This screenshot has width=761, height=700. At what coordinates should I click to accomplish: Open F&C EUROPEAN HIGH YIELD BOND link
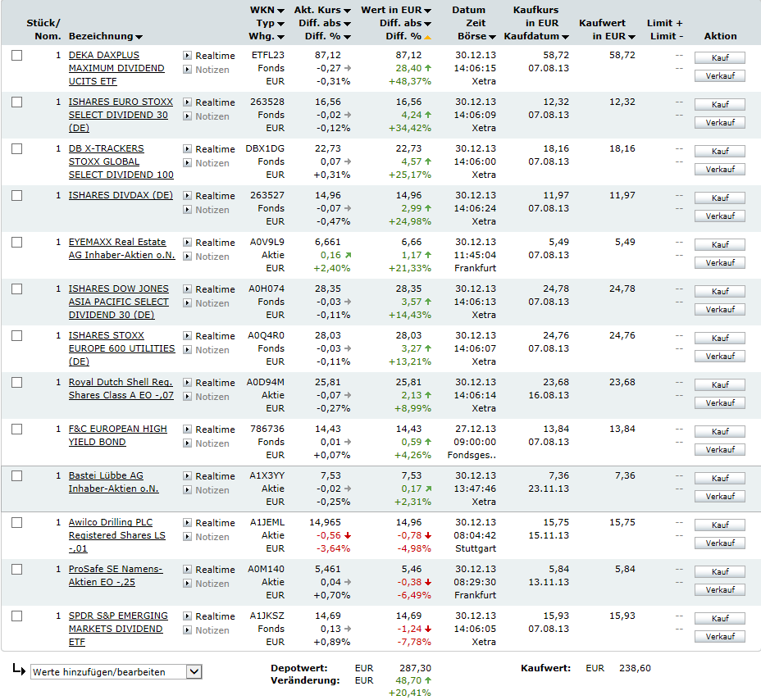(x=118, y=435)
